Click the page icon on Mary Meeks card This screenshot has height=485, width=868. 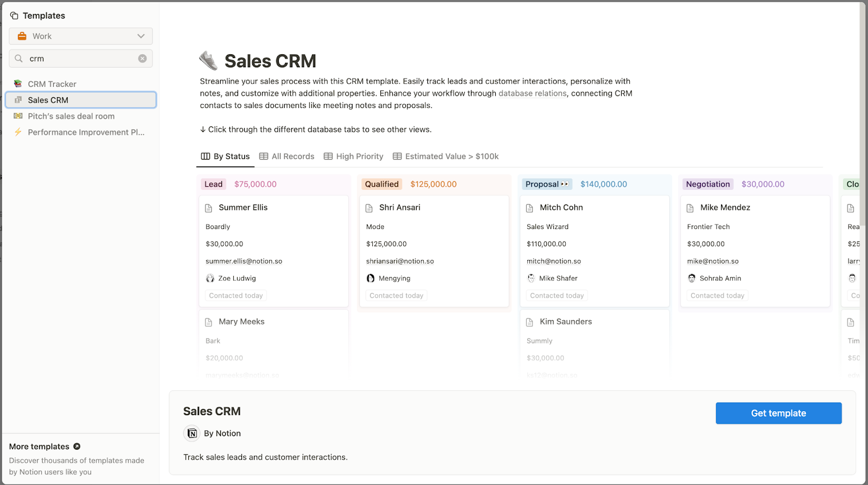tap(208, 322)
